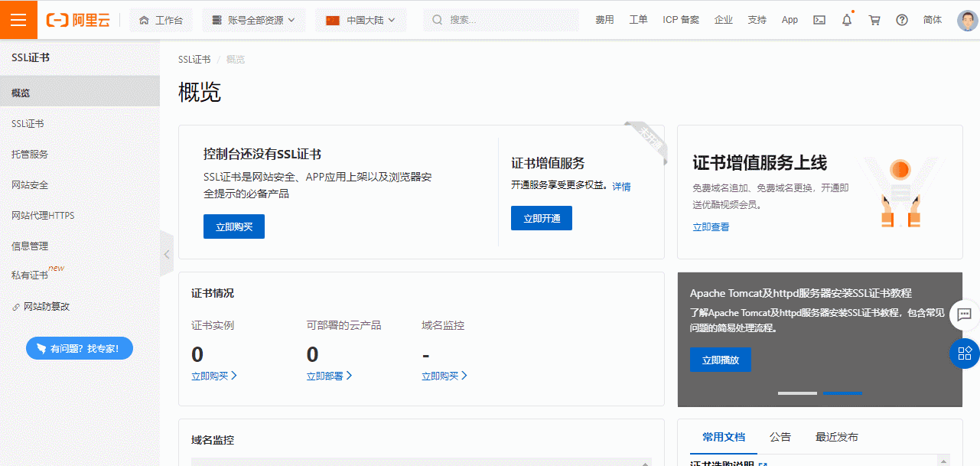Switch to the 公告 tab
The height and width of the screenshot is (466, 980).
(x=781, y=436)
